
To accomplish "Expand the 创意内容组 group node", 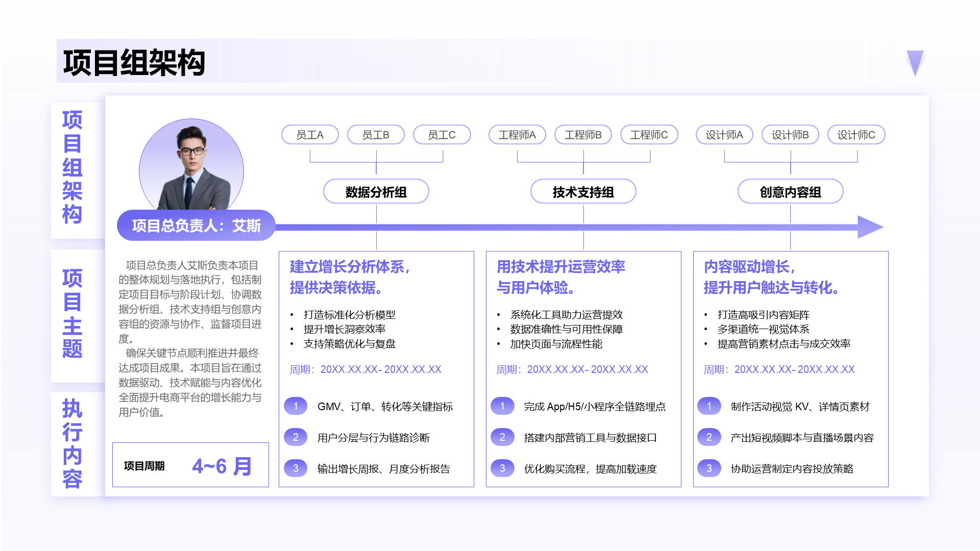I will pyautogui.click(x=790, y=191).
